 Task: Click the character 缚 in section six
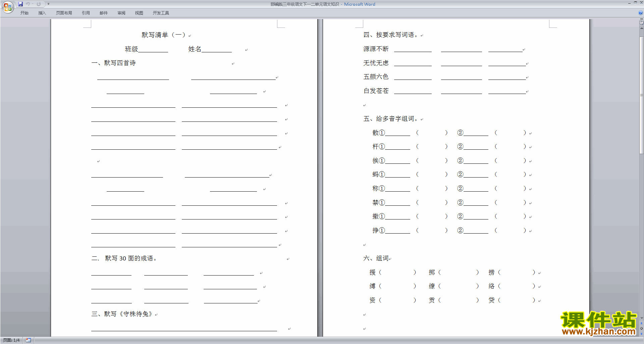tap(373, 286)
